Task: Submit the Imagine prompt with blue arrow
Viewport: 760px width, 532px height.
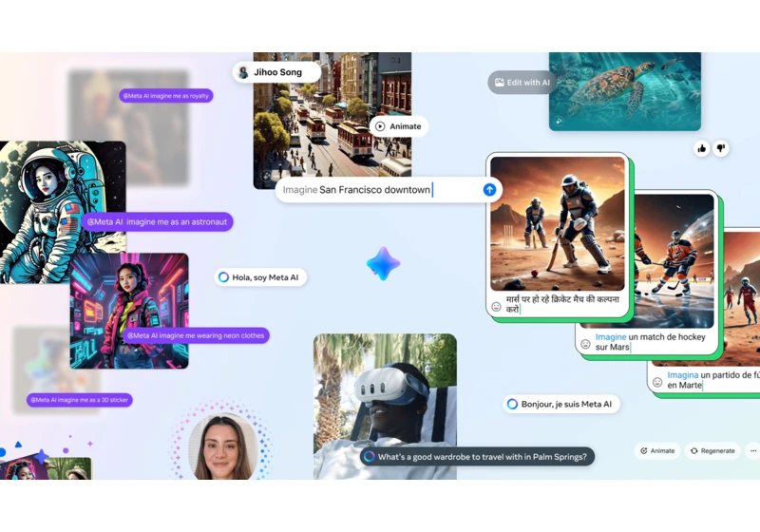Action: [489, 189]
